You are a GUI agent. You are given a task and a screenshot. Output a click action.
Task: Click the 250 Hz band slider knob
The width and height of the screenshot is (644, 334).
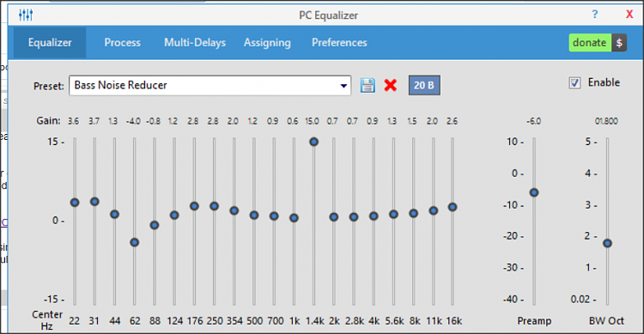pos(214,206)
